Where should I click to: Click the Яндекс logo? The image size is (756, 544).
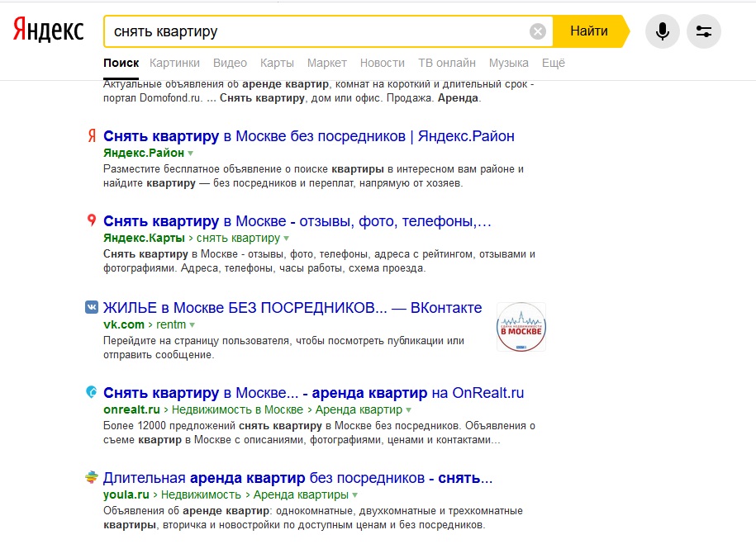tap(48, 30)
